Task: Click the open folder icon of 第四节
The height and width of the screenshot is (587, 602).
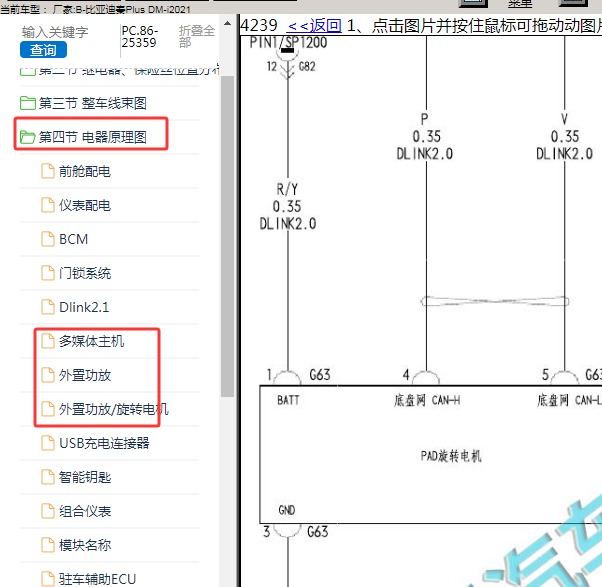Action: (28, 137)
